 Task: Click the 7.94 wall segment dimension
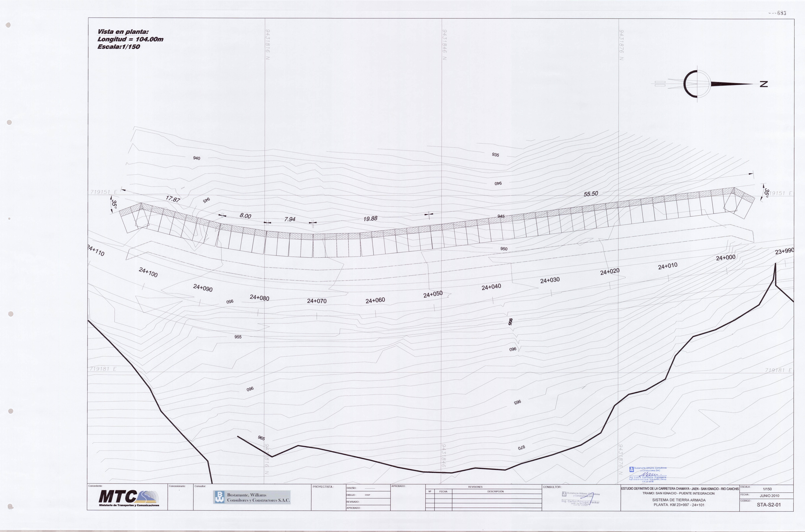pyautogui.click(x=290, y=219)
